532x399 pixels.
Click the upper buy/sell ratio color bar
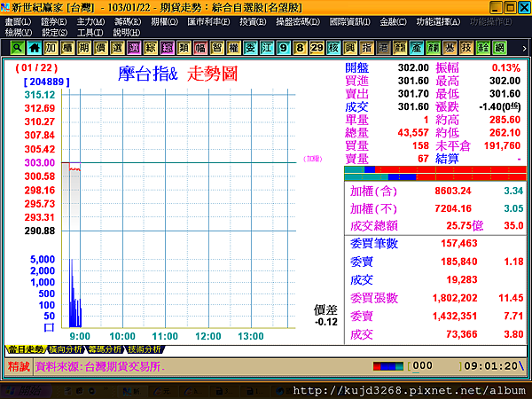[435, 169]
